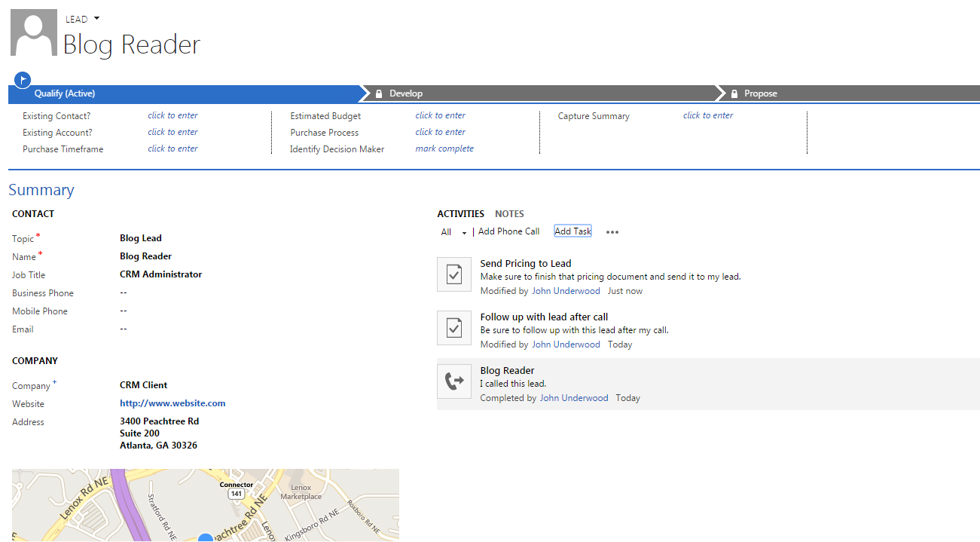Switch to the NOTES tab
The image size is (980, 542).
509,214
